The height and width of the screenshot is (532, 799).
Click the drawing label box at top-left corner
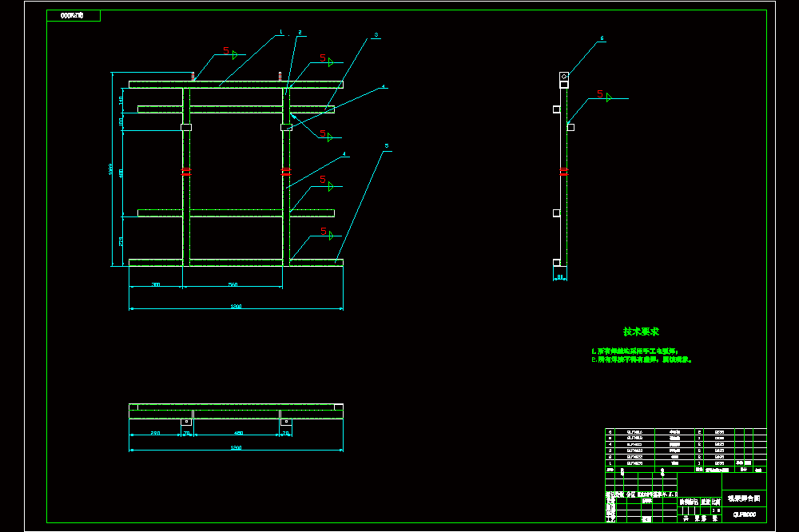(x=74, y=16)
